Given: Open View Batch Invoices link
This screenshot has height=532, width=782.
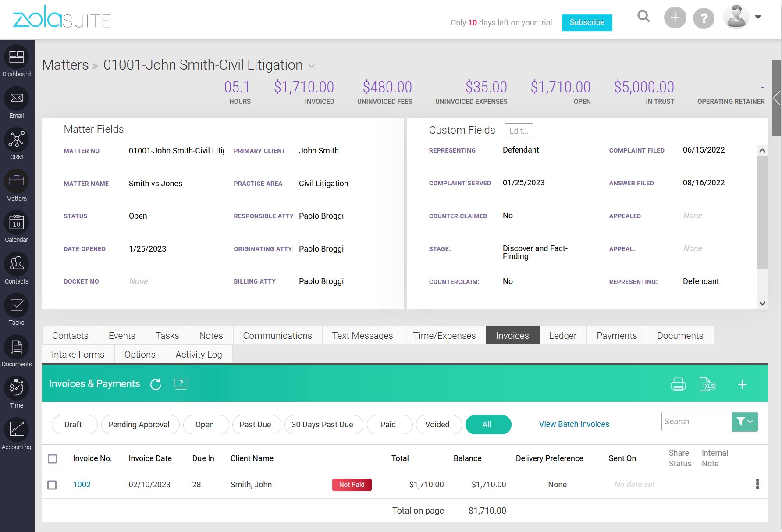Looking at the screenshot, I should (x=574, y=424).
